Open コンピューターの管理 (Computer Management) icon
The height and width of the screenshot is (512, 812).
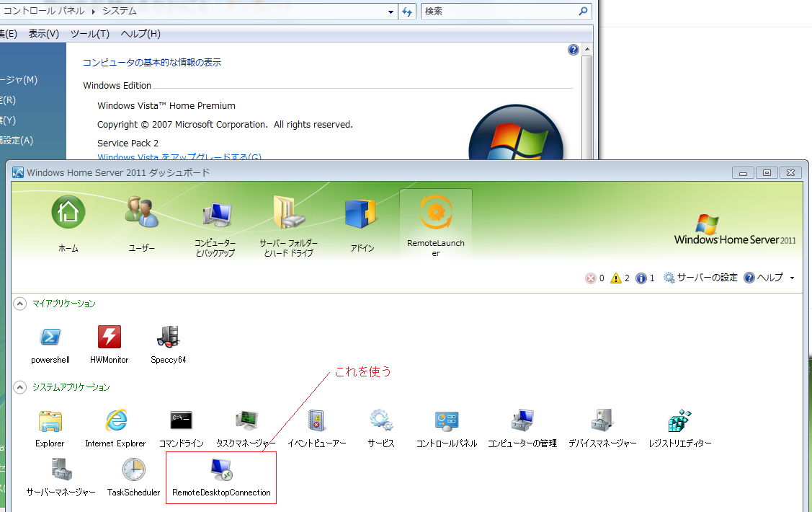click(522, 428)
